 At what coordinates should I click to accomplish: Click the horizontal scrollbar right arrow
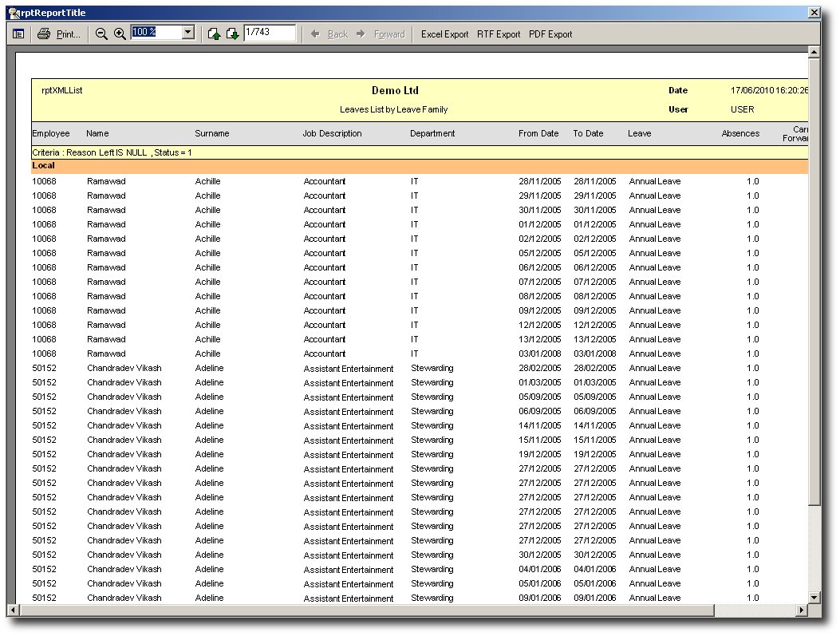pos(801,610)
